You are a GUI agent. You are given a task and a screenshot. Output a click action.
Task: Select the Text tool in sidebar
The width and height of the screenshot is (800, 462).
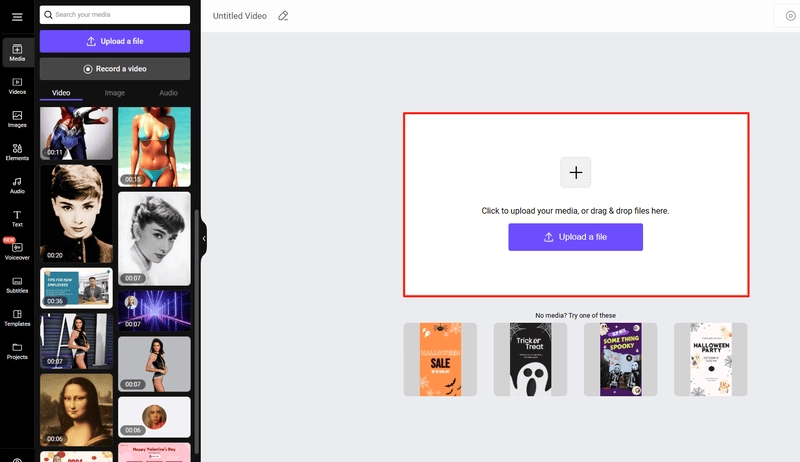(17, 218)
